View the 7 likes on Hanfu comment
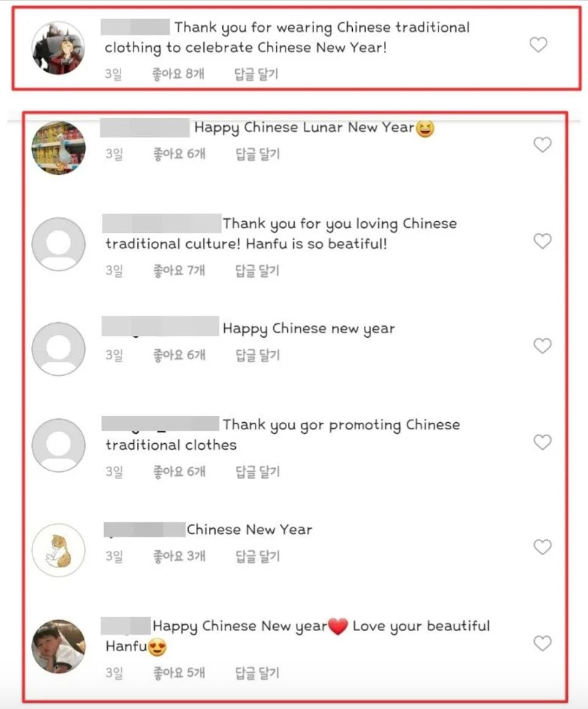Screen dimensions: 588x709 [x=179, y=271]
